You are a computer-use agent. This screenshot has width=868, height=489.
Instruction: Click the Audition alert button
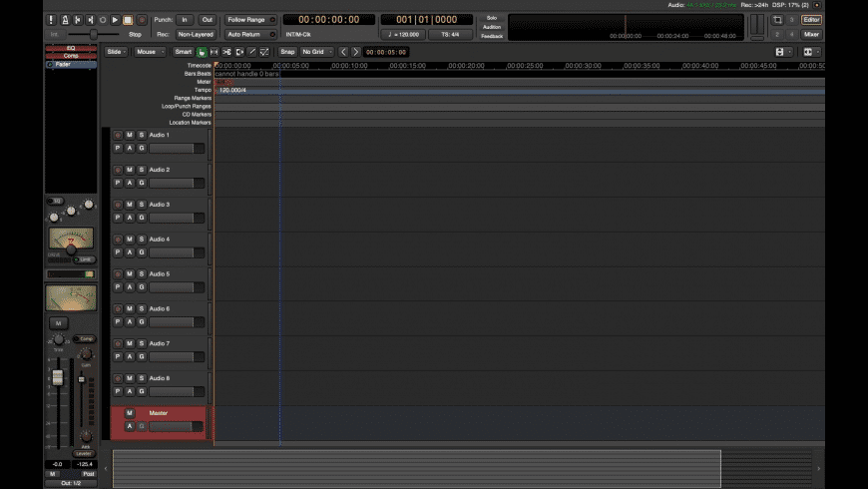pos(492,27)
